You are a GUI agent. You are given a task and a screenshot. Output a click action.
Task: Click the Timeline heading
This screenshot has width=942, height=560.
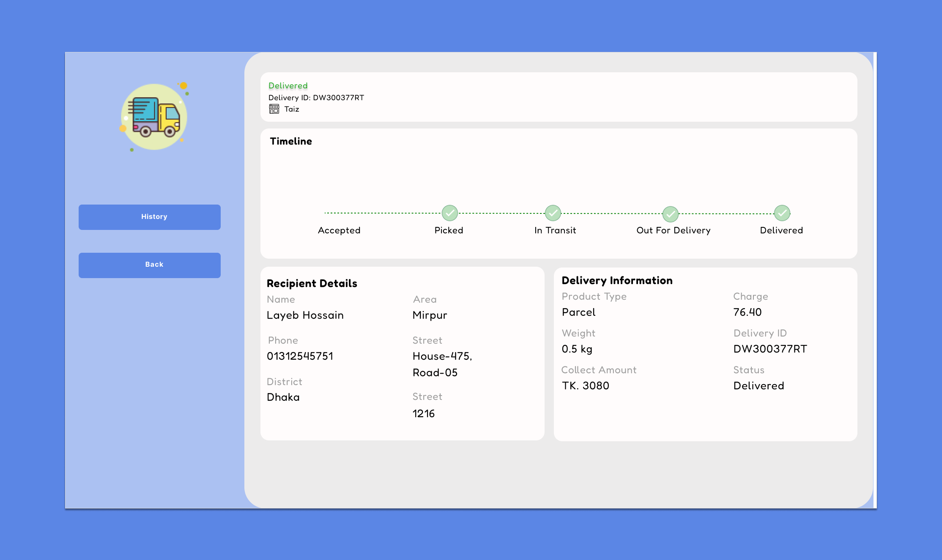coord(291,141)
